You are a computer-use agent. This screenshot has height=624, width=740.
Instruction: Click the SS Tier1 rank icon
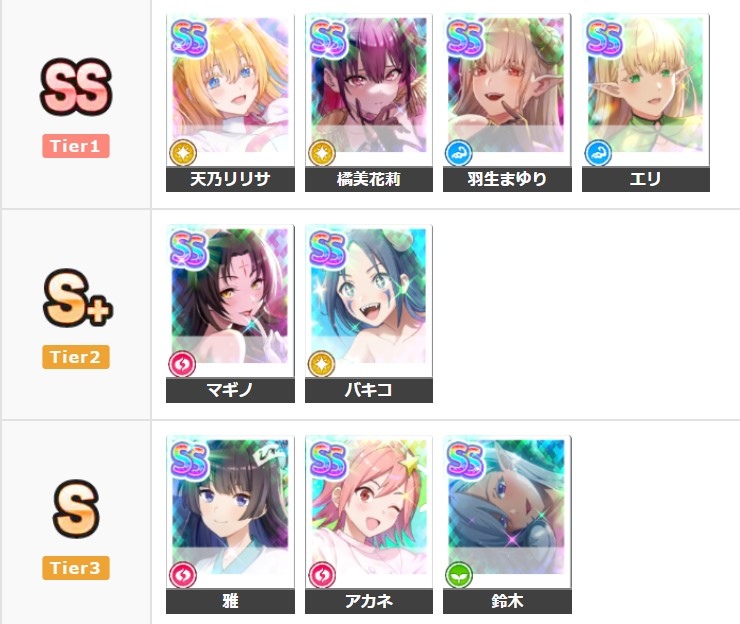point(76,87)
